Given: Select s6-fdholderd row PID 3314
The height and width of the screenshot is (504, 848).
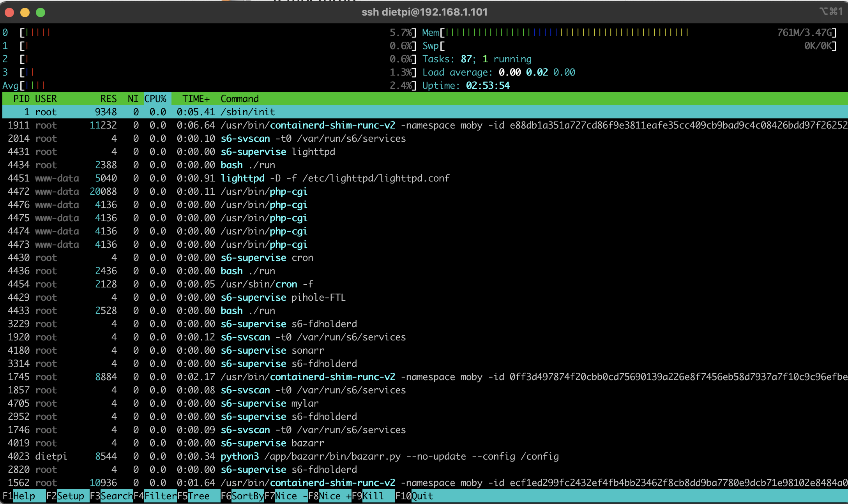Looking at the screenshot, I should tap(425, 363).
